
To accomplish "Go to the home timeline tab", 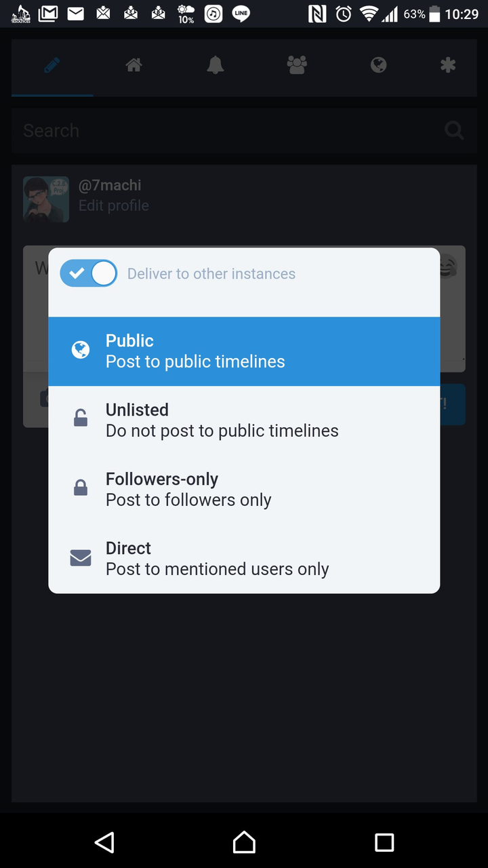I will pyautogui.click(x=134, y=66).
